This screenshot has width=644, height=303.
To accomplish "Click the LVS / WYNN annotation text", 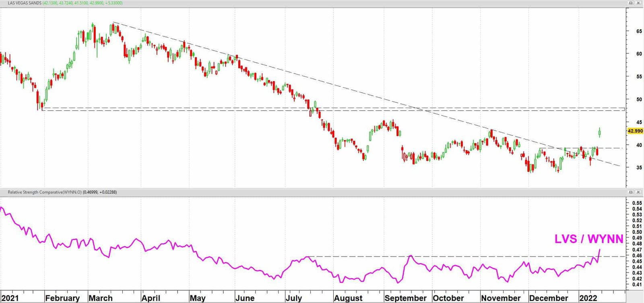I will coord(589,239).
